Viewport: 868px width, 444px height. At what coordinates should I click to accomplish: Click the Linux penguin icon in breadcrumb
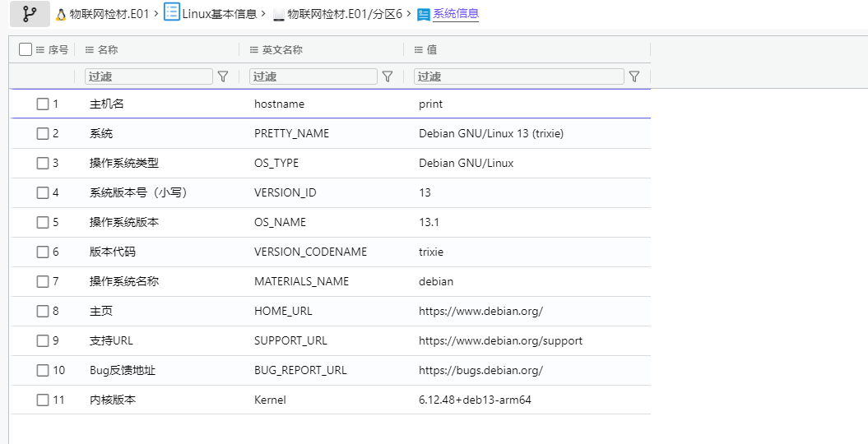[61, 15]
